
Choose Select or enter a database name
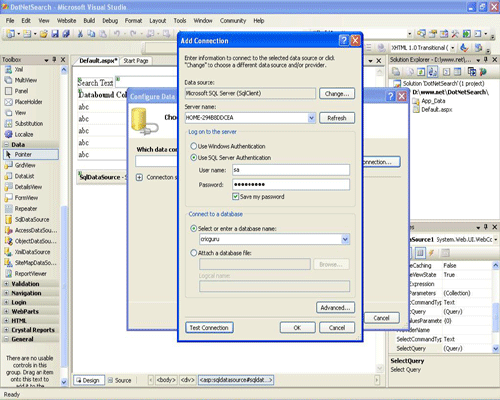[233, 228]
